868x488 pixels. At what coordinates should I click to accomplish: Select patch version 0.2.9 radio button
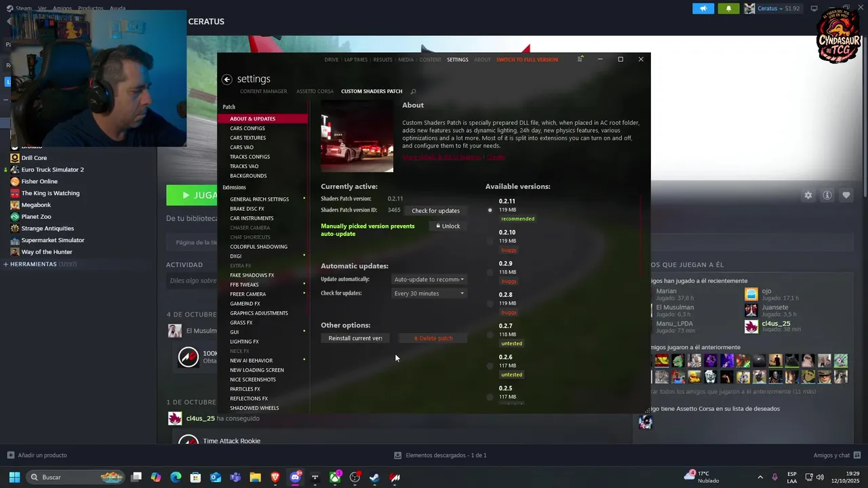[x=490, y=272]
